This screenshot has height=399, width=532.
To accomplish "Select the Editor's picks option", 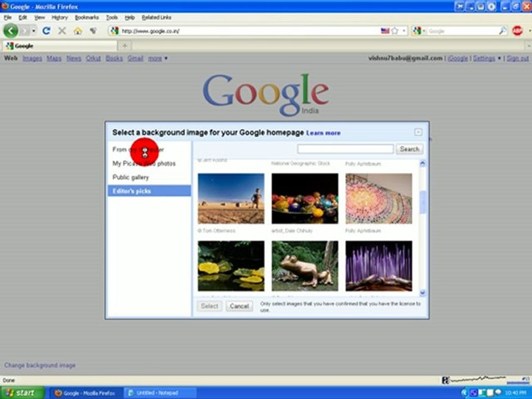I will pos(149,191).
